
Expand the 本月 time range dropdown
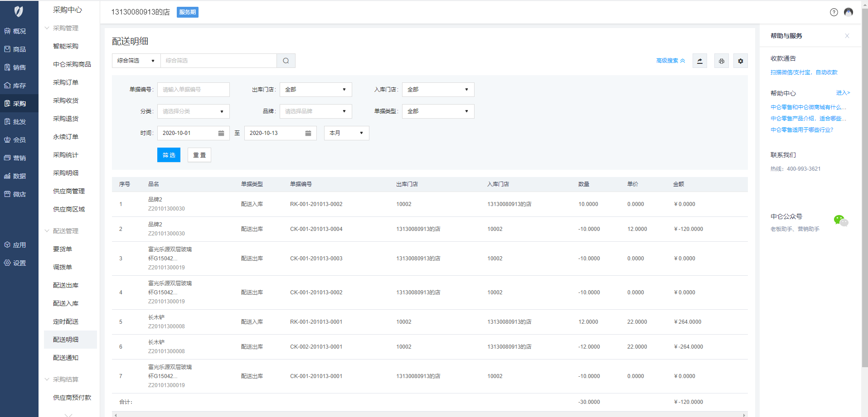point(346,133)
